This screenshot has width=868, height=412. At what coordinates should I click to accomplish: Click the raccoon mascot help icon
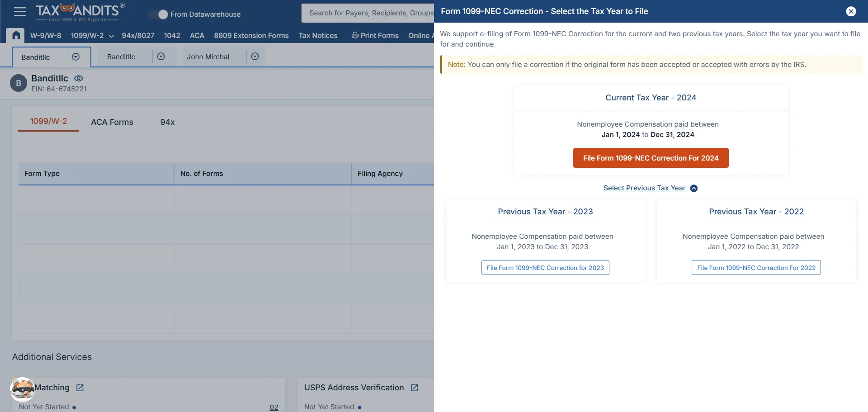[22, 389]
